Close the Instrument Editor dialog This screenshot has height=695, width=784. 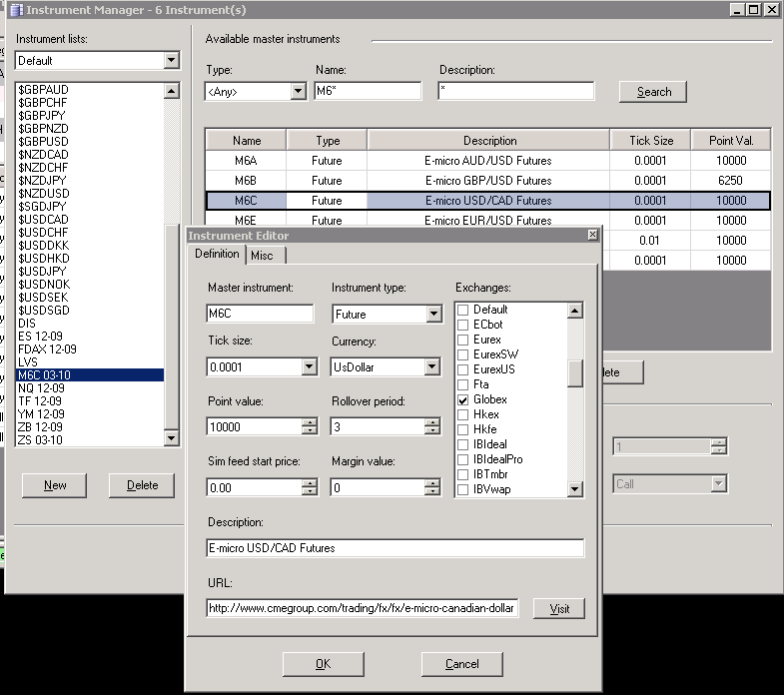click(592, 236)
